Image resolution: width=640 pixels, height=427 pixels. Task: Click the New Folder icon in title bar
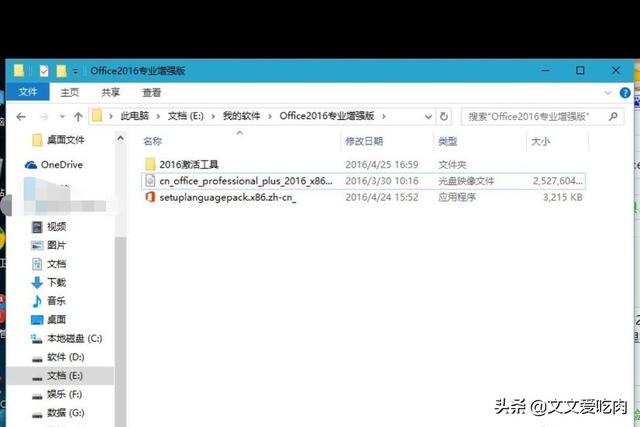tap(61, 71)
